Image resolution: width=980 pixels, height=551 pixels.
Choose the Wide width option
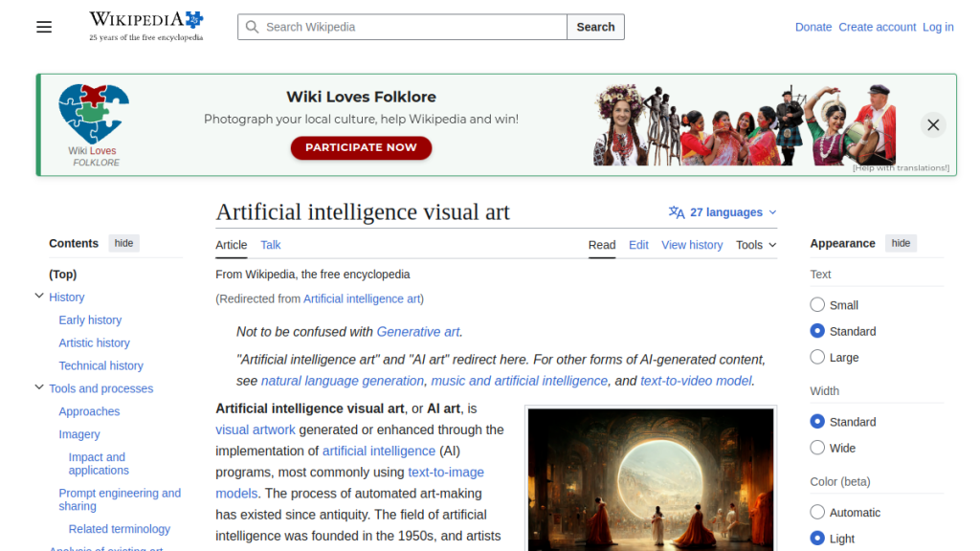[x=817, y=448]
